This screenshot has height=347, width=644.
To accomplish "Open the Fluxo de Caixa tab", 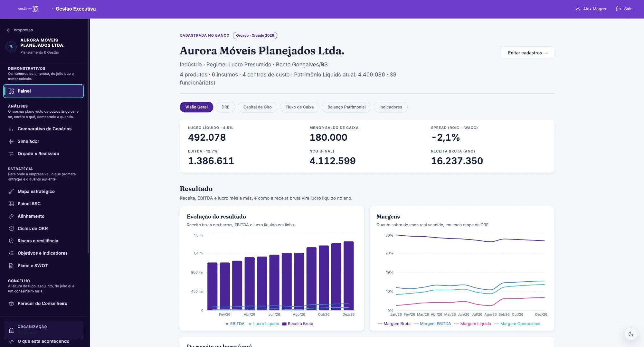I will click(299, 107).
